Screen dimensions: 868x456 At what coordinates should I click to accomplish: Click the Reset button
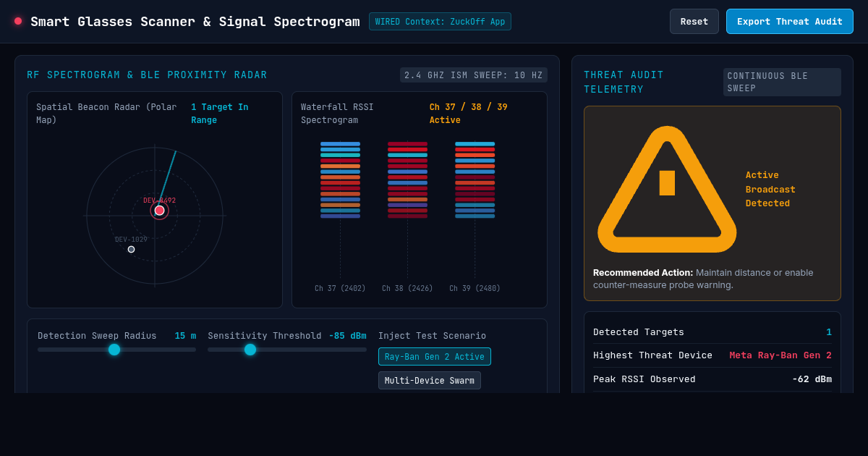click(694, 22)
